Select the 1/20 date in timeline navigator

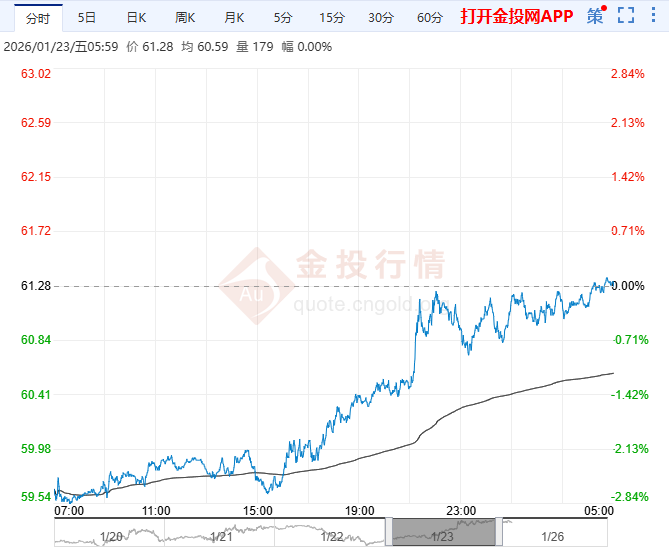[111, 536]
